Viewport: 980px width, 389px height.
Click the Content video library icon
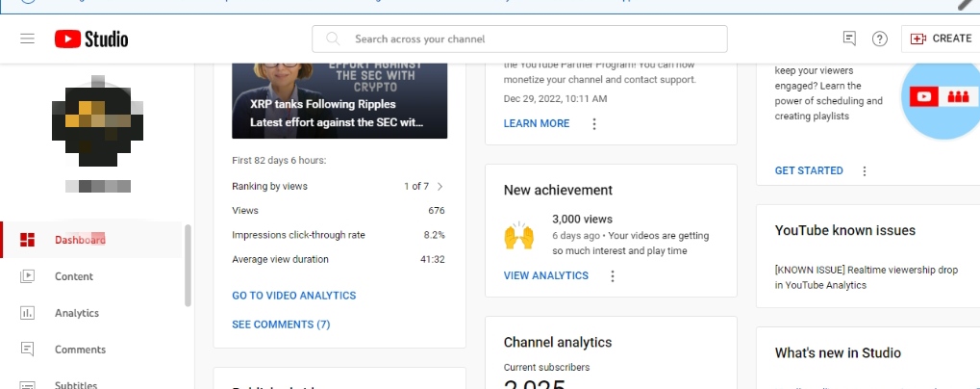coord(27,275)
